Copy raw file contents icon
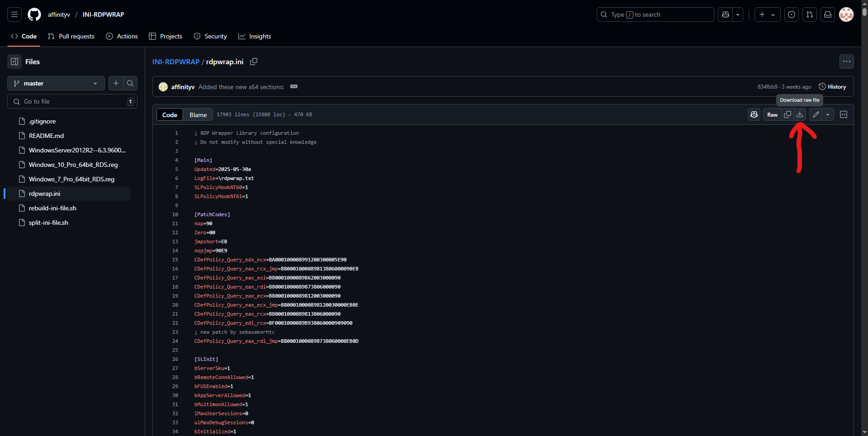Image resolution: width=868 pixels, height=436 pixels. click(788, 114)
